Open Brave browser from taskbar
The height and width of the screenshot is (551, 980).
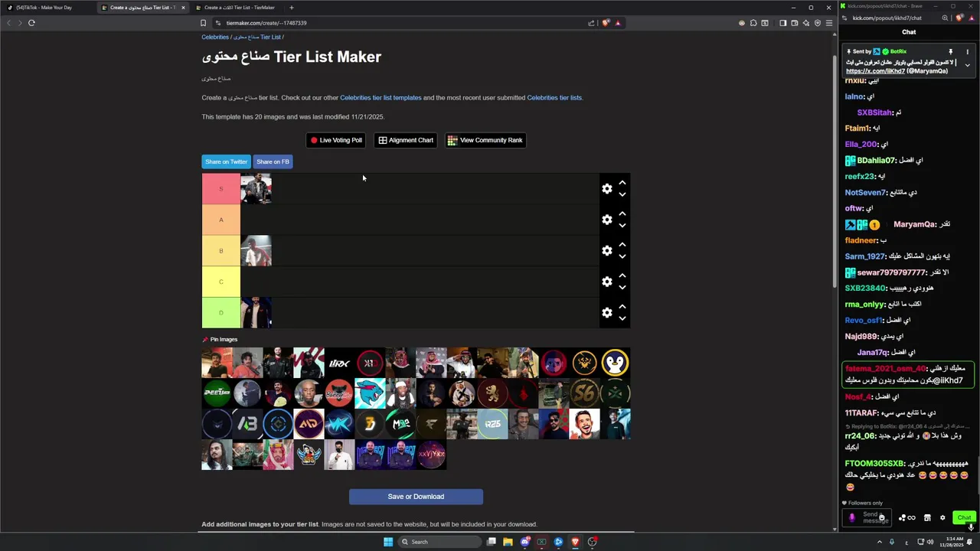pos(575,542)
